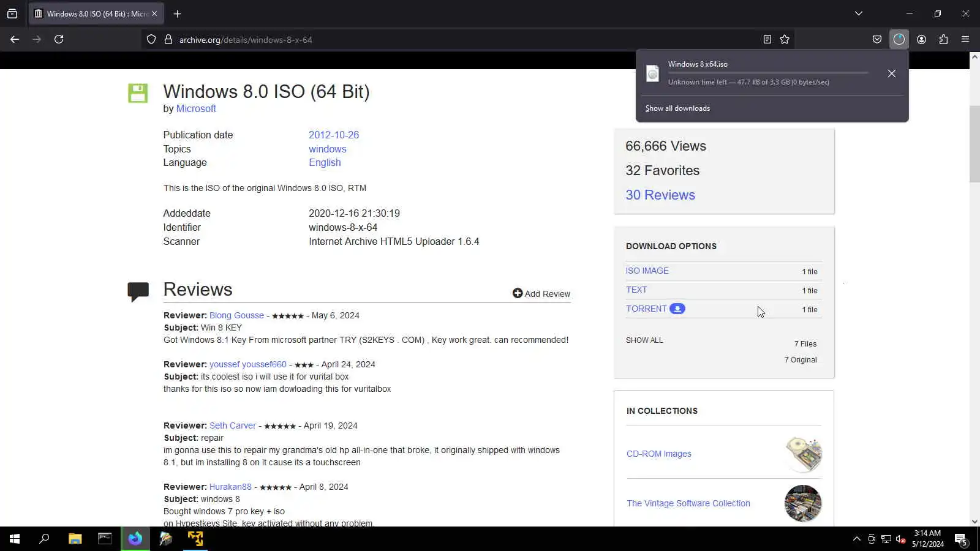Download the ISO IMAGE option
Screen dimensions: 980x551
pyautogui.click(x=647, y=271)
